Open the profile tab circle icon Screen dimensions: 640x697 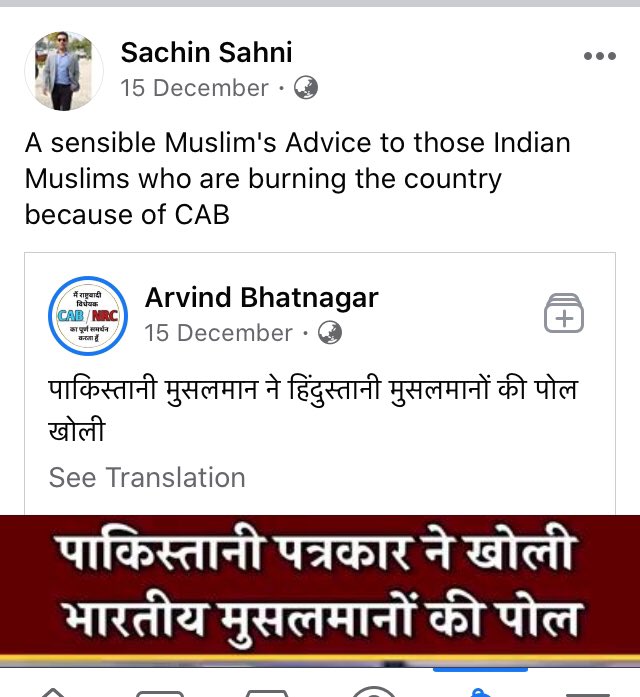point(373,692)
